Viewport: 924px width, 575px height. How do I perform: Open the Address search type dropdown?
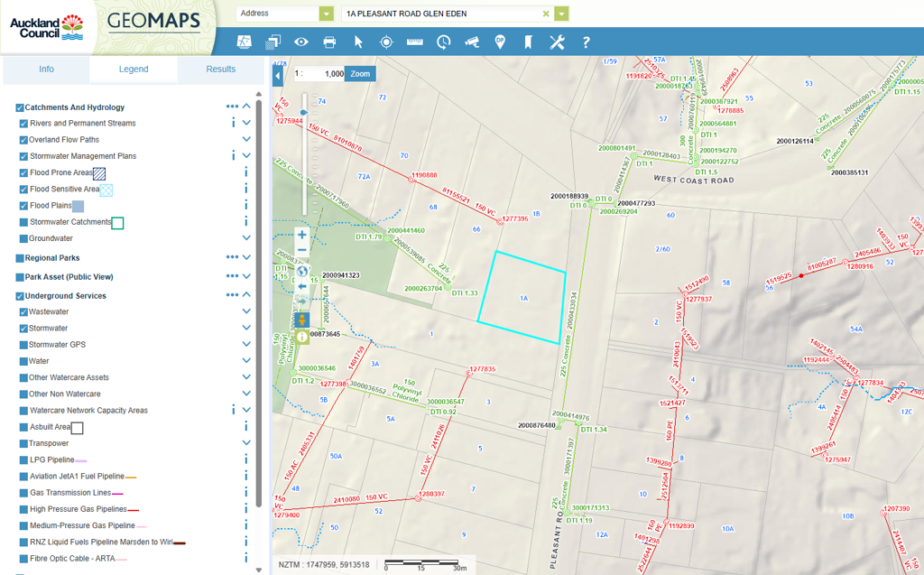pos(327,14)
